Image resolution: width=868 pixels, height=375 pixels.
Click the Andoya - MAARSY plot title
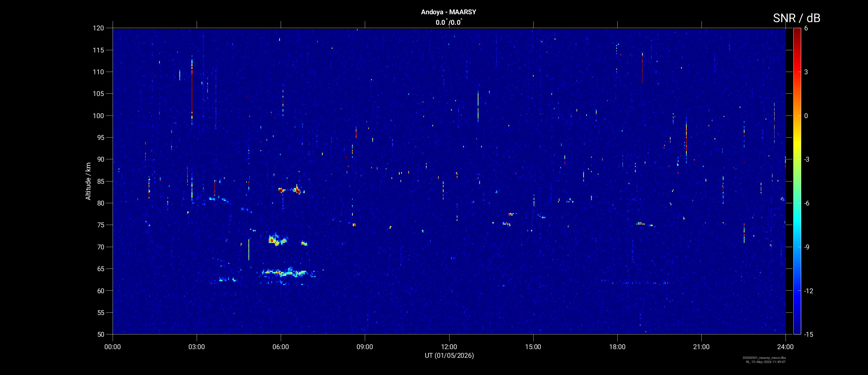point(448,12)
